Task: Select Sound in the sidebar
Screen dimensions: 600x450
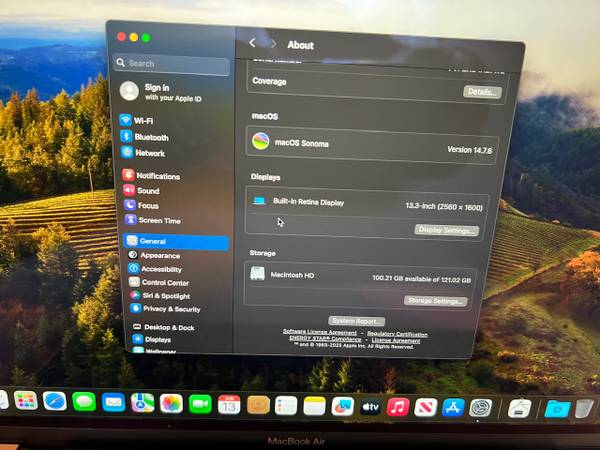Action: (x=142, y=190)
